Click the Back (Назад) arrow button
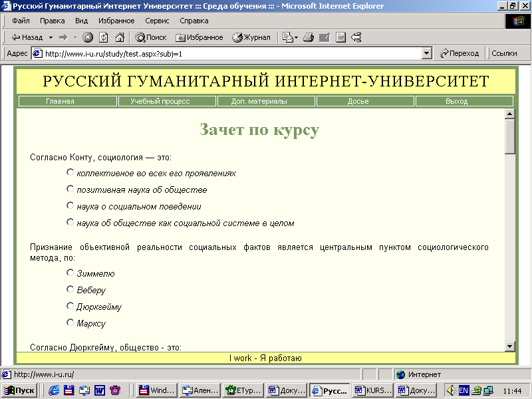 click(27, 37)
